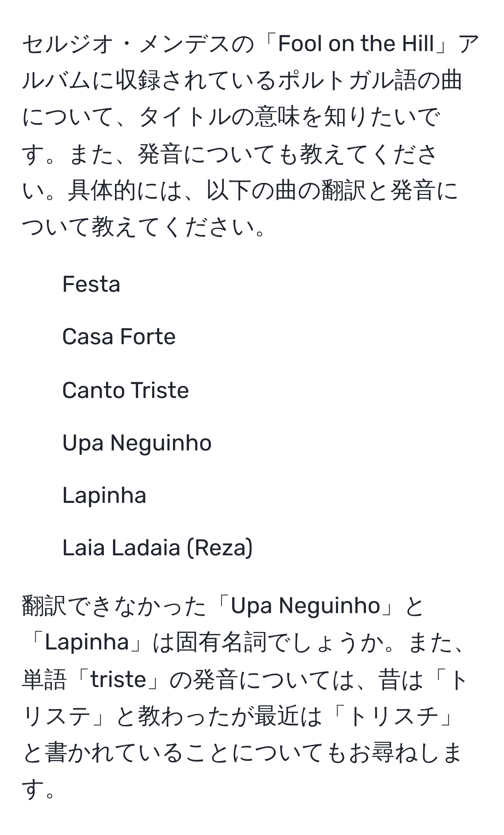Select the name セルジオ・メンデス
Screen dimensions: 504x835
pos(126,44)
